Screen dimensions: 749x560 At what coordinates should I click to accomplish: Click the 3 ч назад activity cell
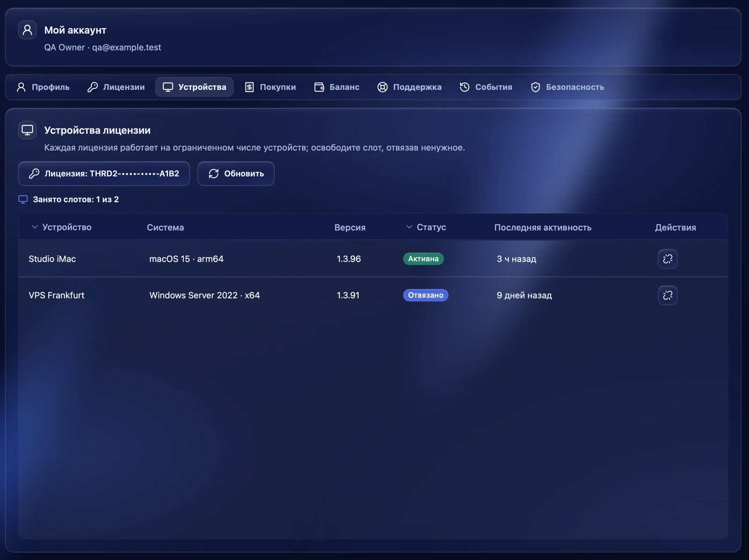point(516,259)
